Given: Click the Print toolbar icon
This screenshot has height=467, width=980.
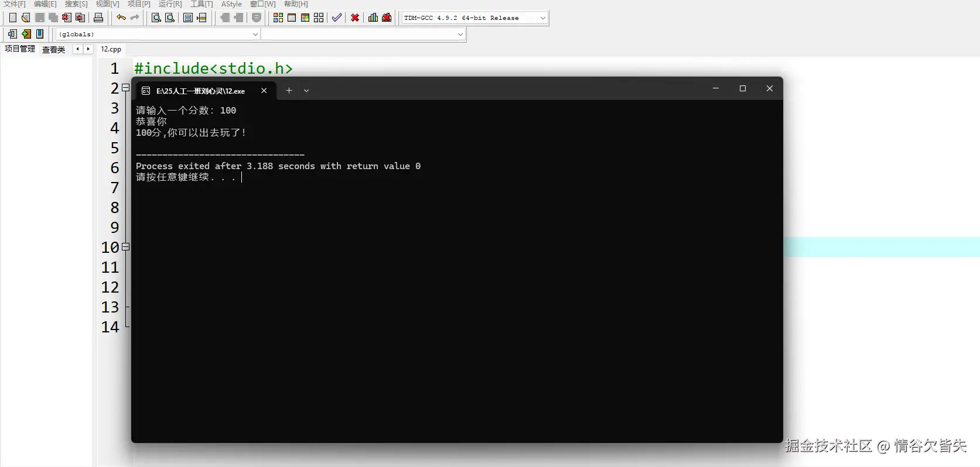Looking at the screenshot, I should tap(98, 18).
